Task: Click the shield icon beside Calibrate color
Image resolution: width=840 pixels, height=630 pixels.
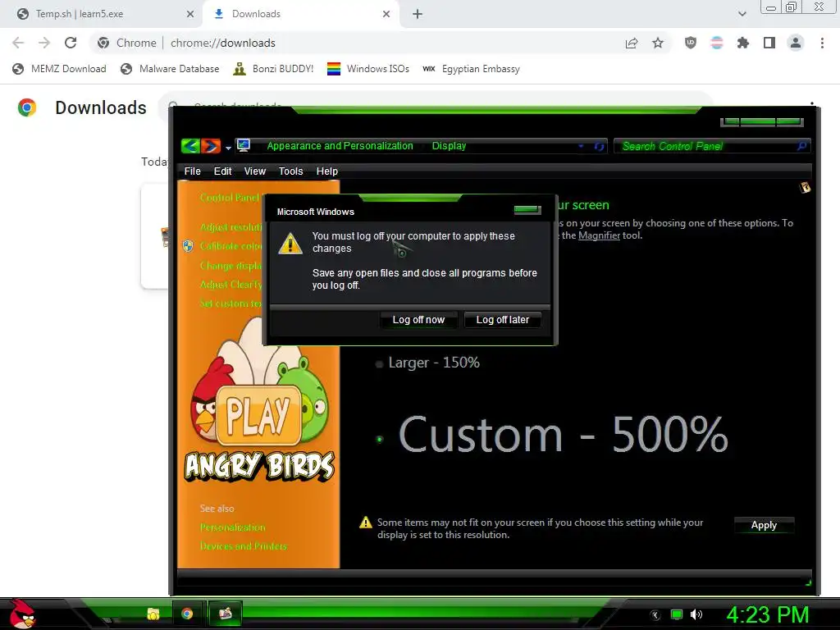Action: pos(188,246)
